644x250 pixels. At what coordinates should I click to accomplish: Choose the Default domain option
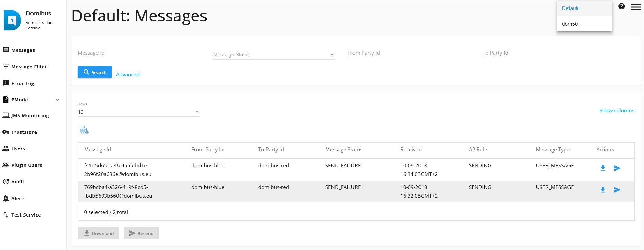click(x=570, y=8)
